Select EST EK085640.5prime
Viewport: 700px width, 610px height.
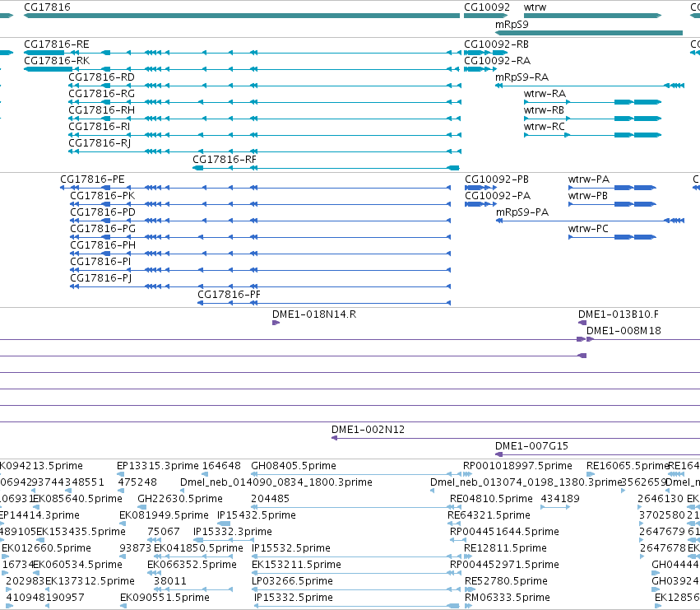[77, 499]
